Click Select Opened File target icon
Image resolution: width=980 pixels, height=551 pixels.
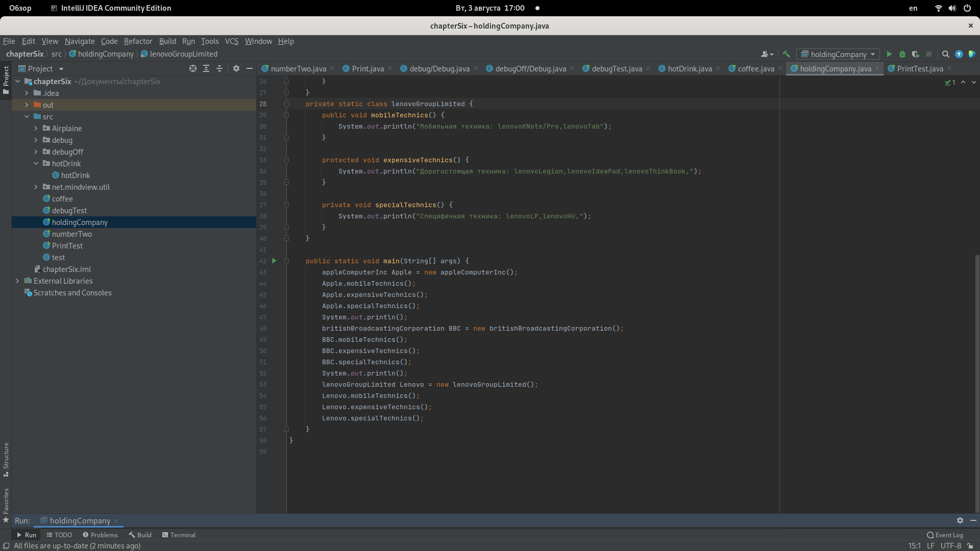pos(193,68)
